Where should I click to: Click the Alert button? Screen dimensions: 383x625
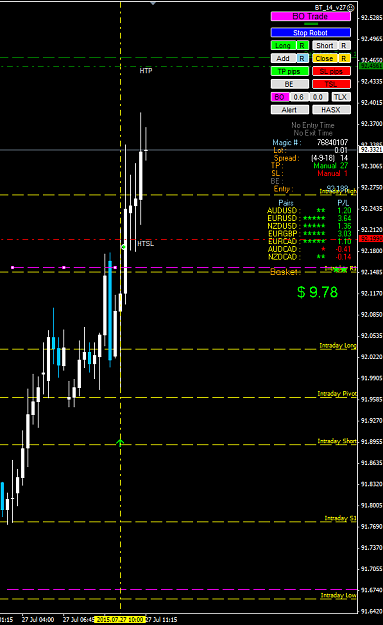tap(290, 110)
